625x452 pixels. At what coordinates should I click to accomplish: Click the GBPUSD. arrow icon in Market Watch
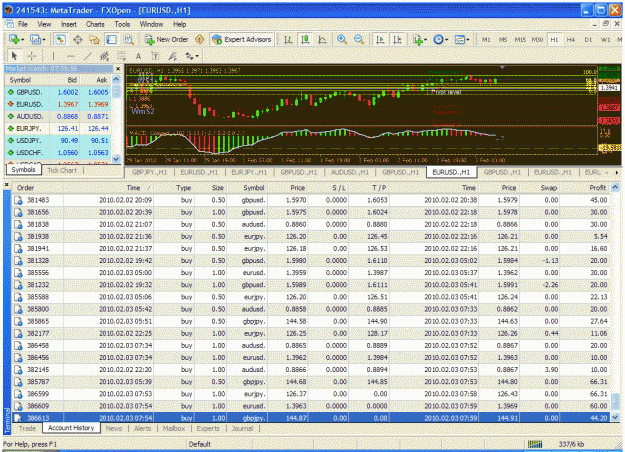(11, 92)
